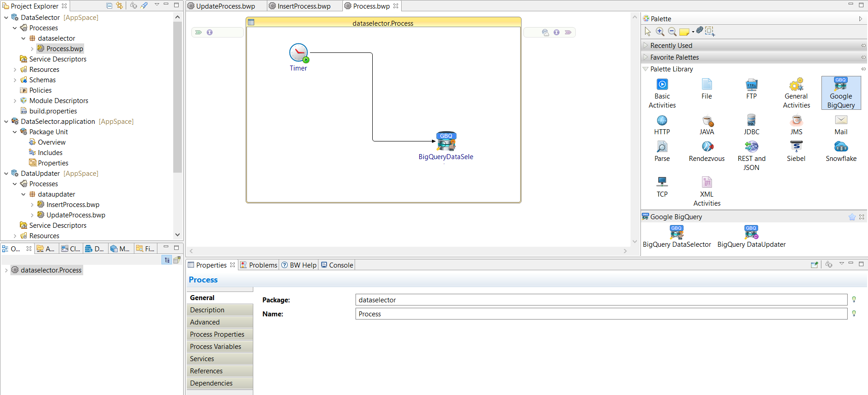The image size is (868, 395).
Task: Open Basic Activities palette
Action: tap(662, 94)
